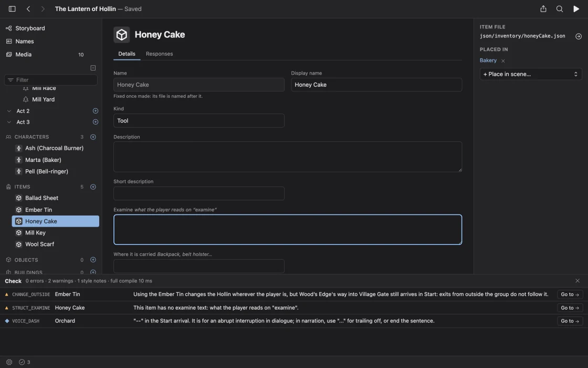
Task: Open the item file arrow icon
Action: 579,36
